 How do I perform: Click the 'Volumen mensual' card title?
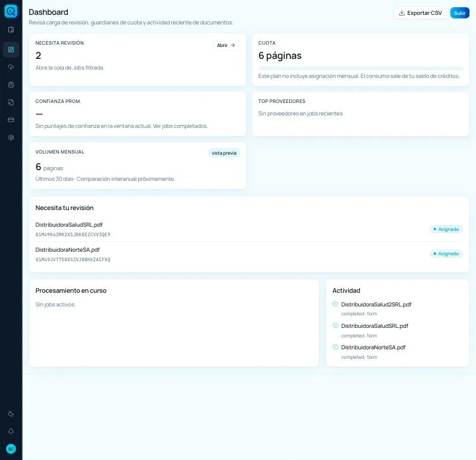pos(60,152)
